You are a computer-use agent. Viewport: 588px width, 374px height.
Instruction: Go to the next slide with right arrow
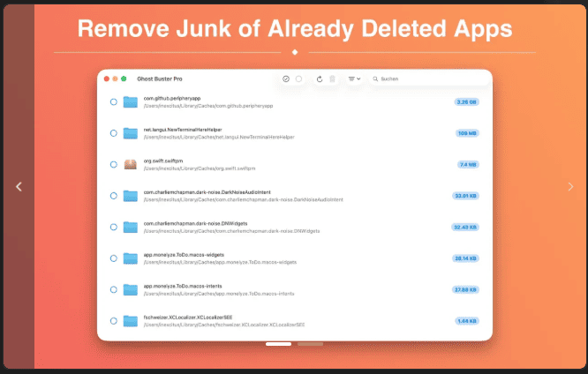coord(570,186)
